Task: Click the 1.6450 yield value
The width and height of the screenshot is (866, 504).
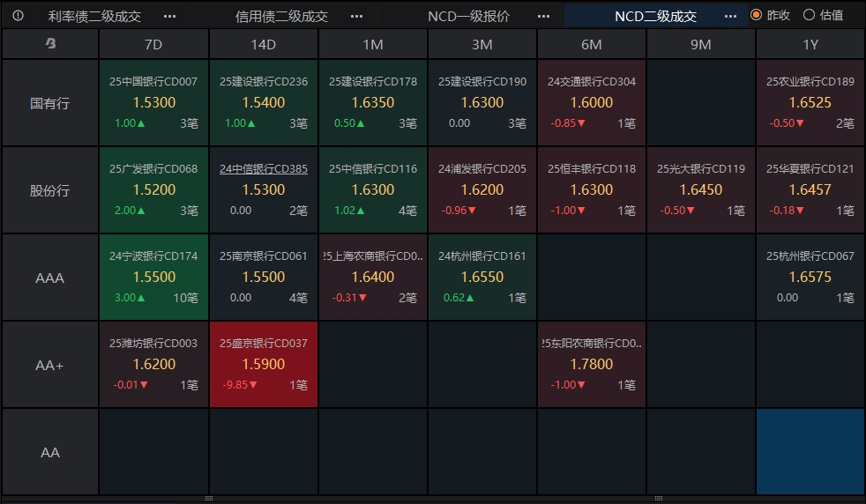Action: pyautogui.click(x=701, y=190)
